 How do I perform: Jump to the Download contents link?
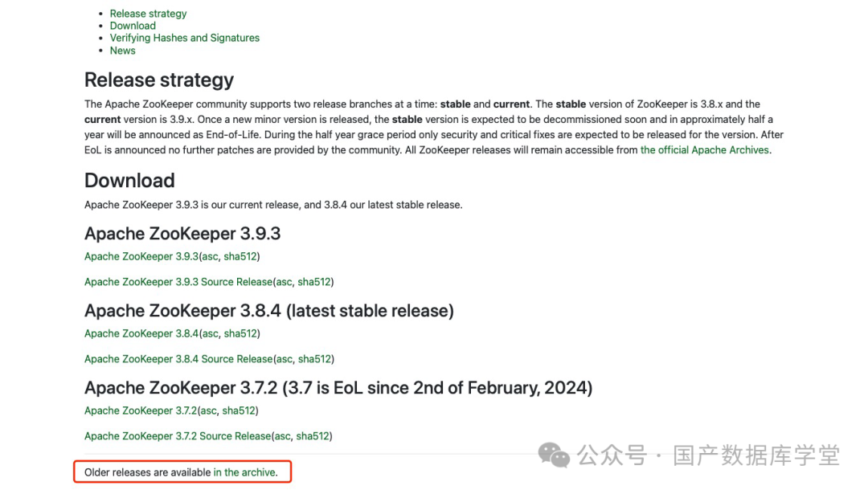[133, 26]
